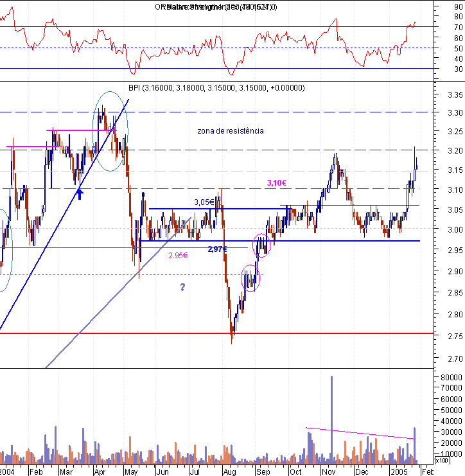The width and height of the screenshot is (465, 476).
Task: Click the 50000 volume axis label
Action: pyautogui.click(x=452, y=410)
